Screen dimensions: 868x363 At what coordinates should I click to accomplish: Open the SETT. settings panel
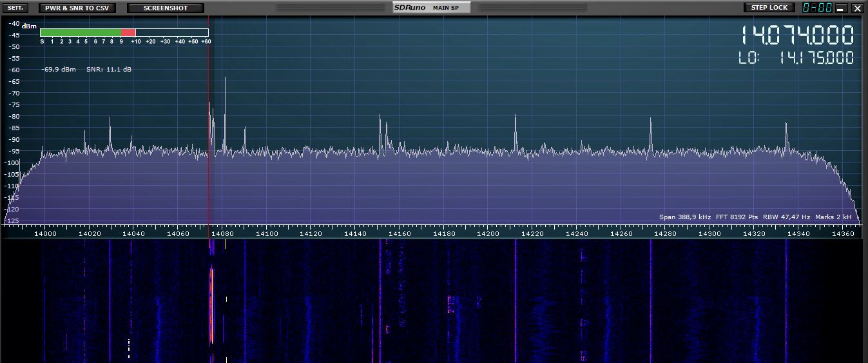[17, 8]
